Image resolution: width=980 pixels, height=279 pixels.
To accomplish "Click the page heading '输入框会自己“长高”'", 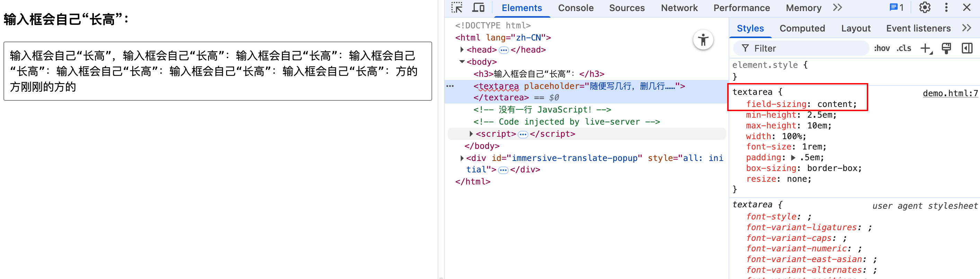I will coord(66,19).
